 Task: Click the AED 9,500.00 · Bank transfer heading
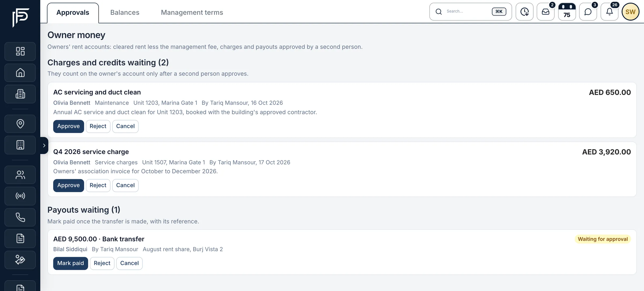tap(99, 239)
